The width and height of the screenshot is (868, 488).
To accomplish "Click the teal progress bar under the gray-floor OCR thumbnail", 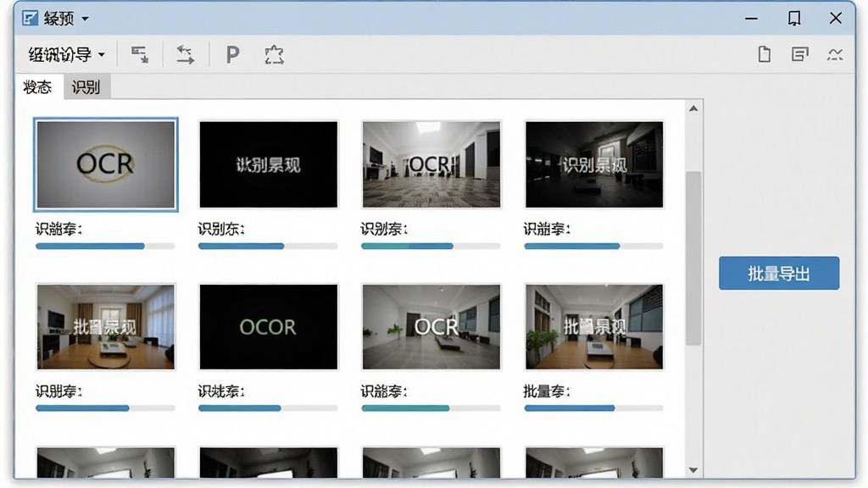I will point(431,408).
